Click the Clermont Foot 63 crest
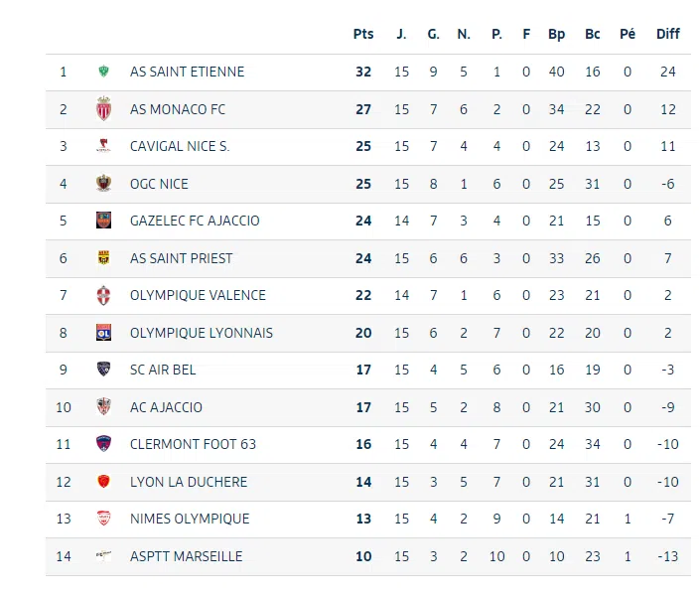Viewport: 700px width, 597px height. (x=103, y=444)
